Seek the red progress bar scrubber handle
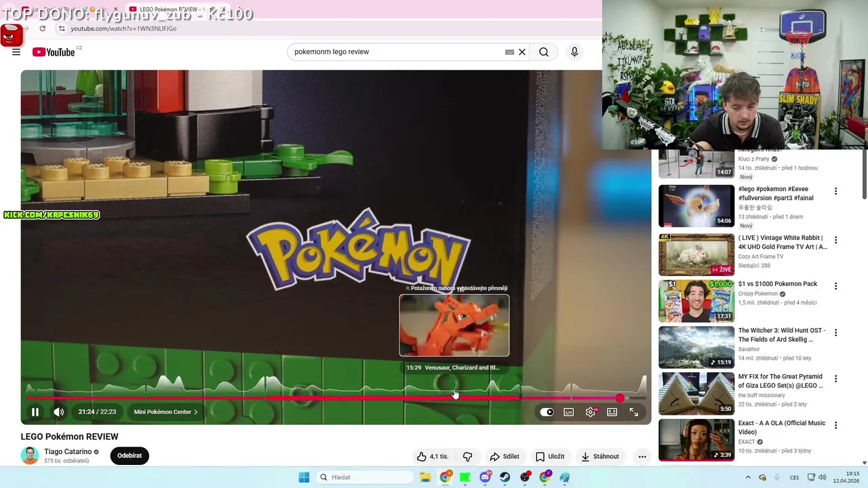 pyautogui.click(x=620, y=398)
